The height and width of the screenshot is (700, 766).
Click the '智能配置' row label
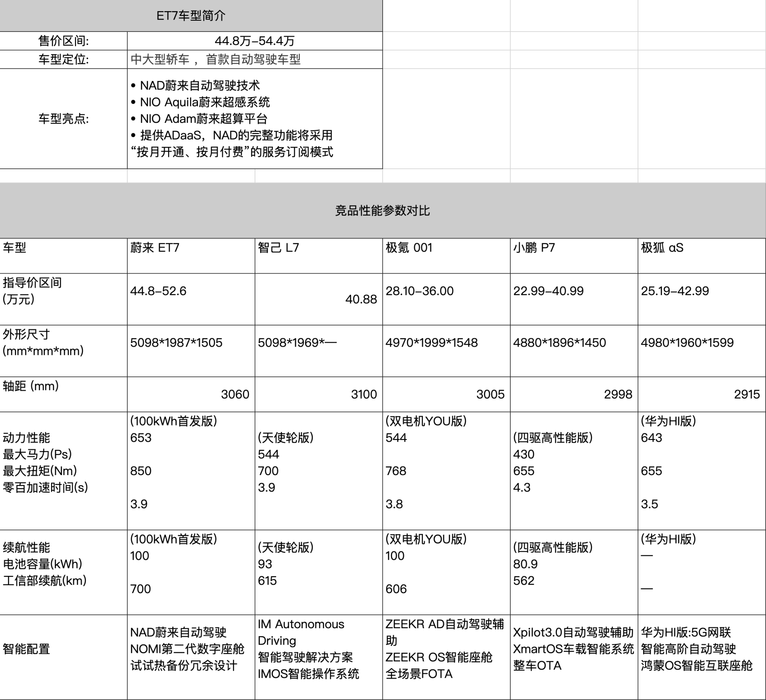click(x=63, y=657)
